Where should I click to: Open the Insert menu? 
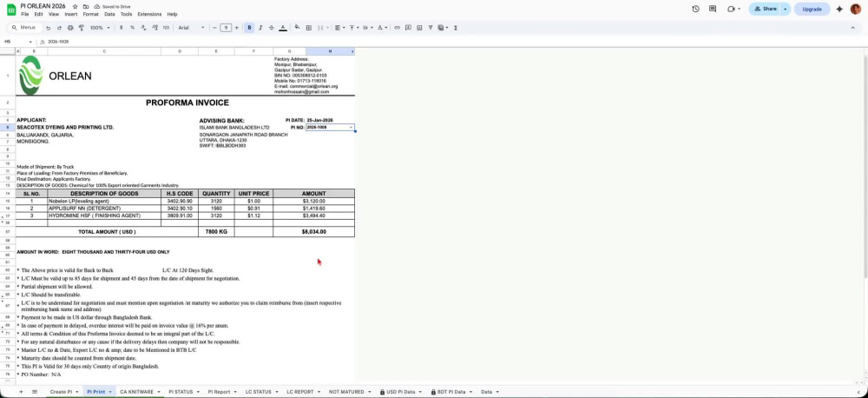click(x=71, y=15)
